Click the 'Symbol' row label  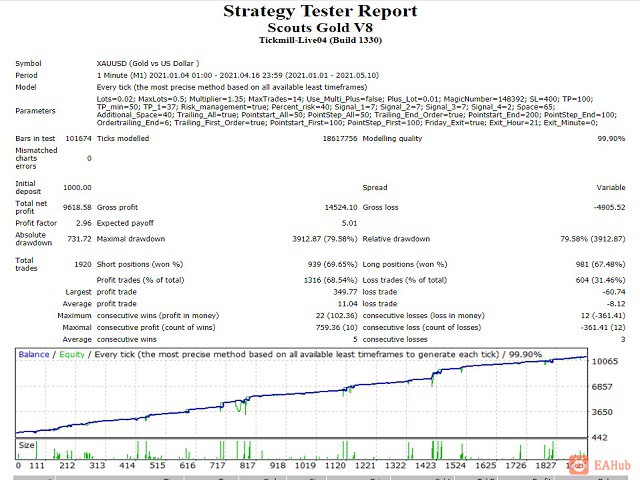(x=28, y=63)
